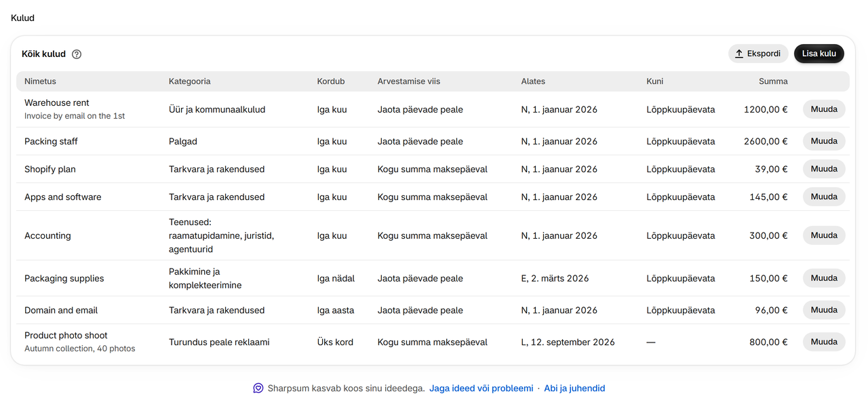Click the L, 12. september 2026 date
This screenshot has width=868, height=411.
(568, 342)
